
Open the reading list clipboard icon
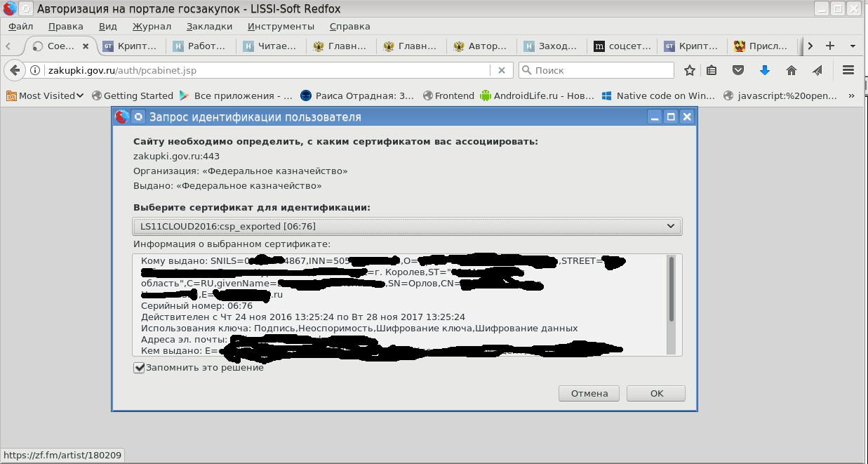pyautogui.click(x=712, y=70)
